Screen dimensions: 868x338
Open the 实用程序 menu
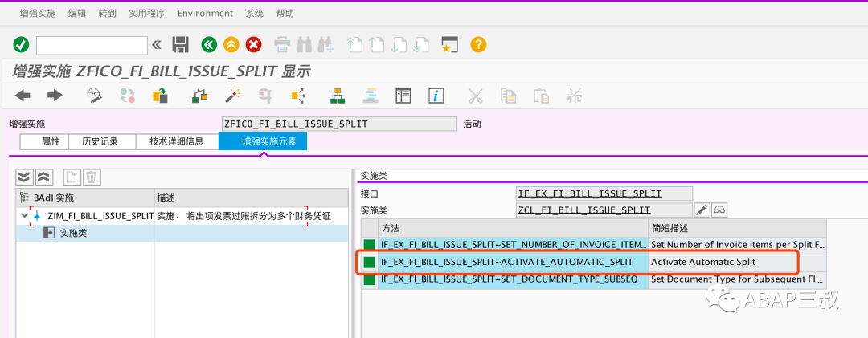click(147, 14)
